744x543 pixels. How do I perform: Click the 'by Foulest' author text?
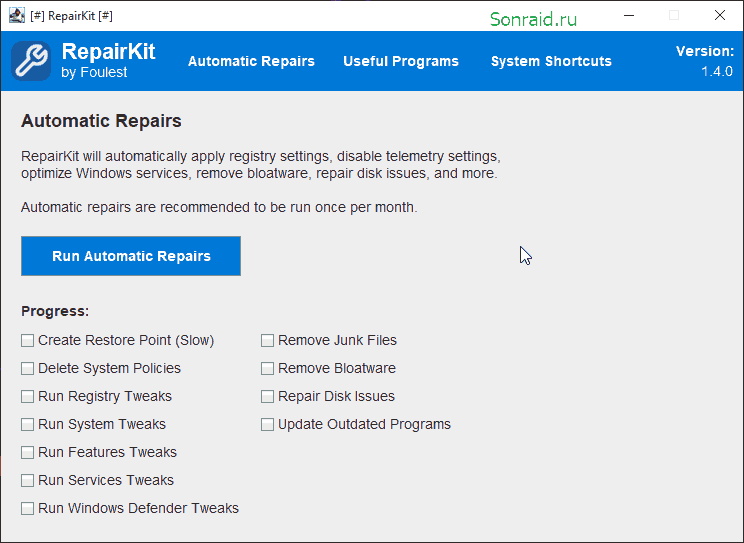(x=94, y=72)
